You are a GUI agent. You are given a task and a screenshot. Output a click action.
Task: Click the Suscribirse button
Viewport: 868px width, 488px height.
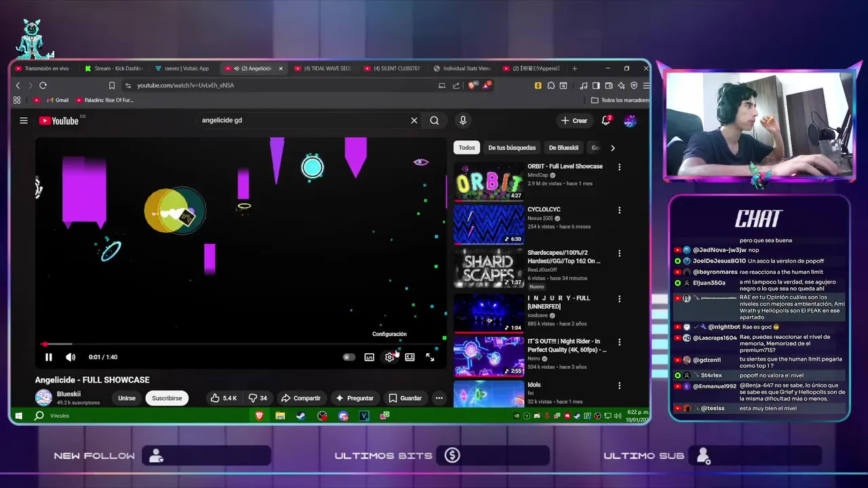click(x=167, y=399)
